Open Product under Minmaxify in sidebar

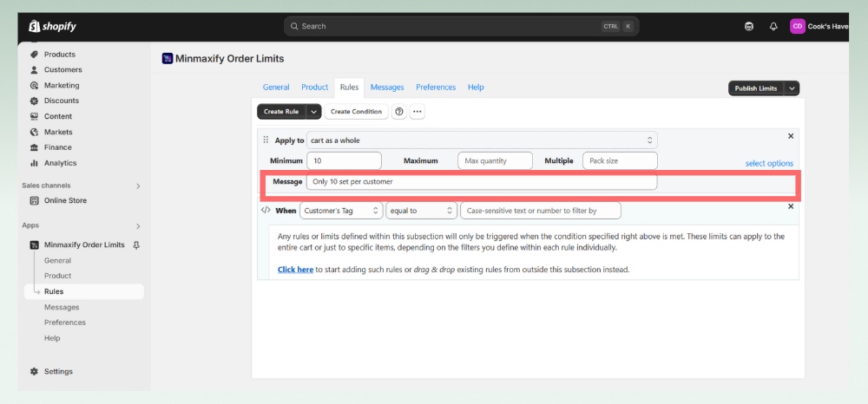pyautogui.click(x=57, y=276)
